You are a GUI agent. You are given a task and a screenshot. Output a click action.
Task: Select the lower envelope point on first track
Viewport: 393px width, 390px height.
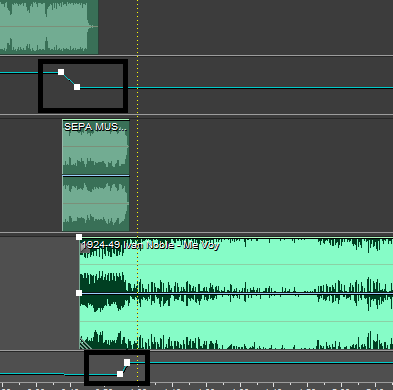click(77, 87)
